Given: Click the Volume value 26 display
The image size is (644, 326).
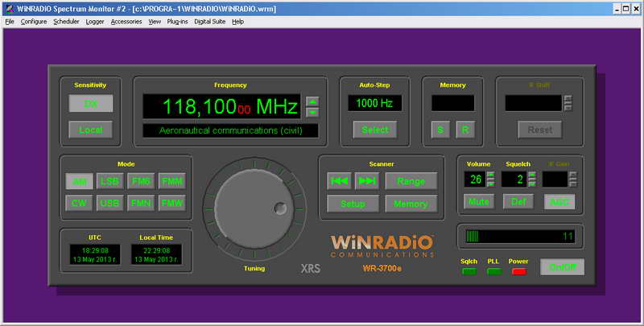Looking at the screenshot, I should 475,180.
